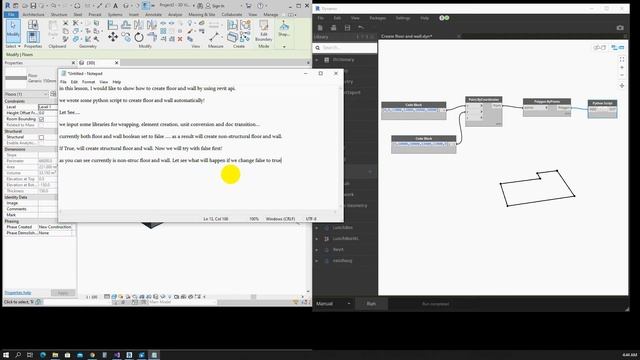
Task: Click the taskbar search icon
Action: 18,355
